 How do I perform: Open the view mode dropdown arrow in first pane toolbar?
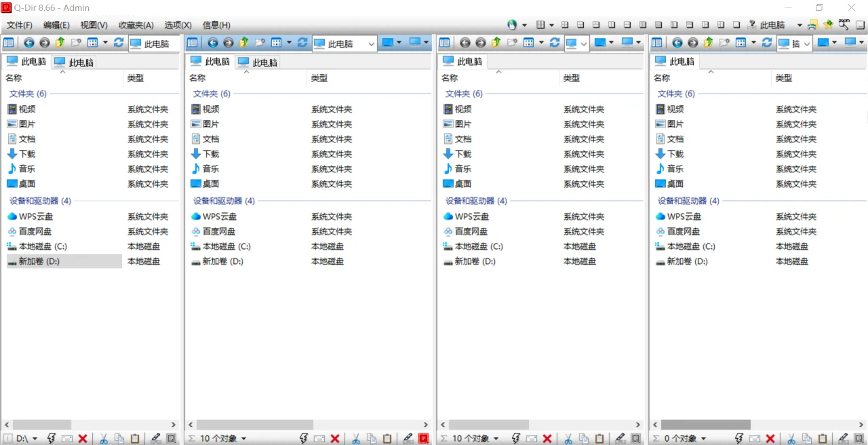point(105,43)
